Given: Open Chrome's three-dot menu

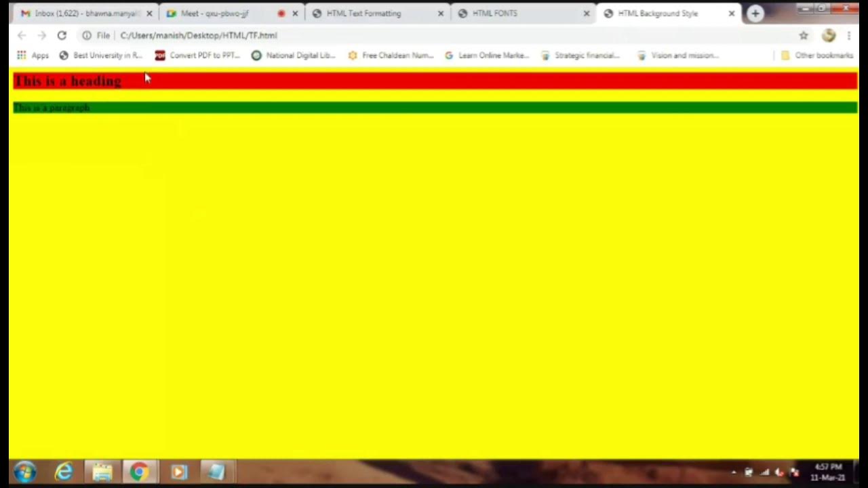Looking at the screenshot, I should click(849, 35).
